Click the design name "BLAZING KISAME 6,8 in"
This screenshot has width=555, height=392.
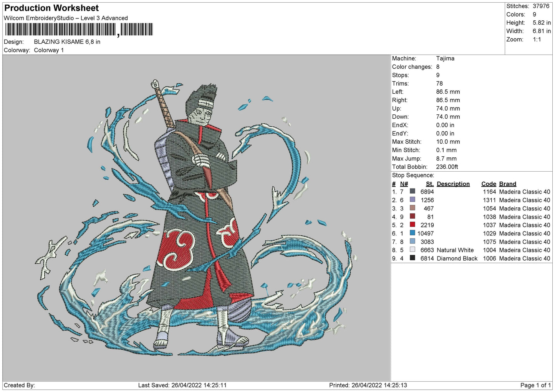coord(67,42)
